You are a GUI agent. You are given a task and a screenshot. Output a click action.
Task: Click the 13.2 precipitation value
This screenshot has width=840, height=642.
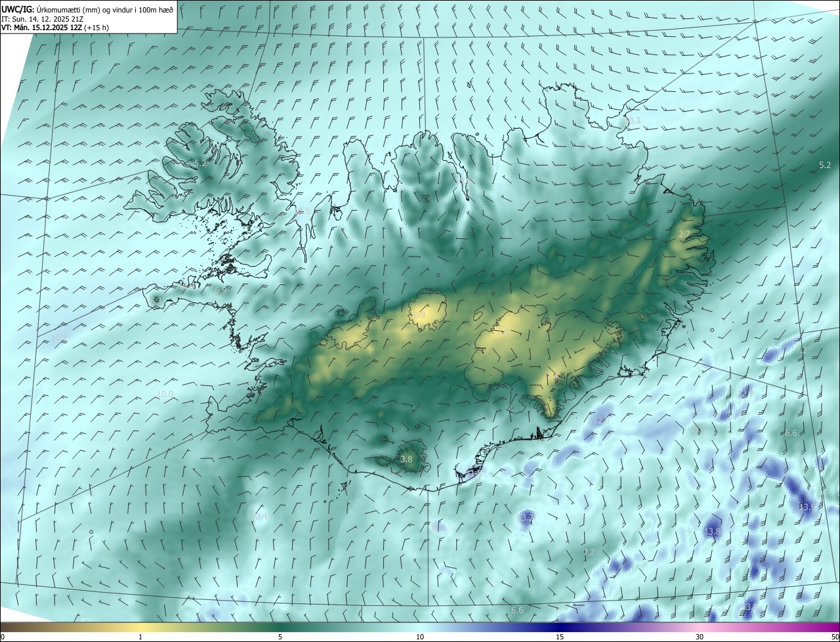[527, 518]
